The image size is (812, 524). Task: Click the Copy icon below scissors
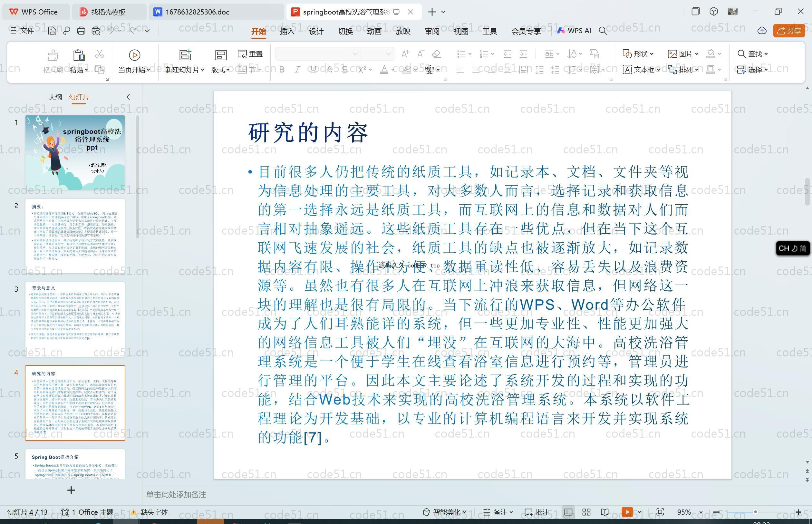tap(99, 69)
